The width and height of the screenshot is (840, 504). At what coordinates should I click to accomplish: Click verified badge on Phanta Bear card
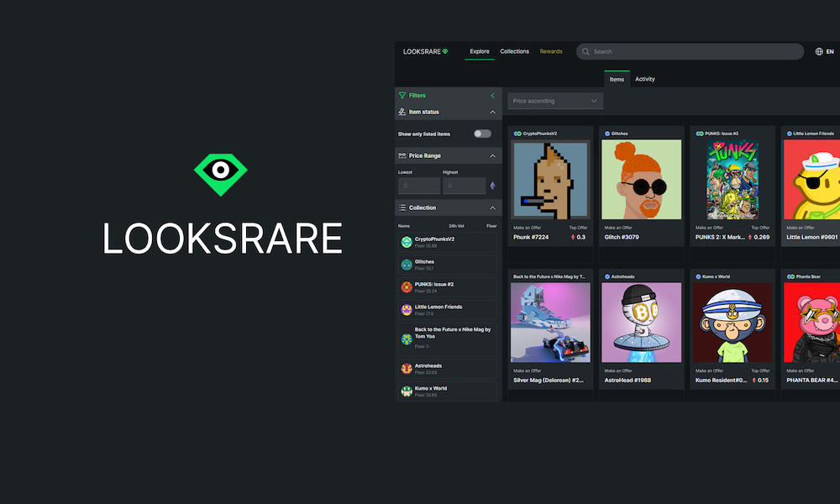click(790, 276)
